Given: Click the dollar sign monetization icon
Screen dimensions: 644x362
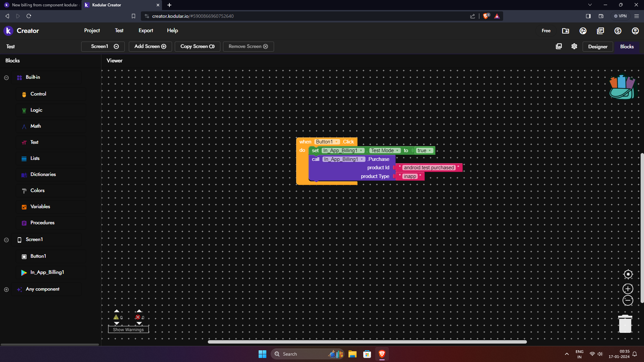Looking at the screenshot, I should (x=618, y=31).
